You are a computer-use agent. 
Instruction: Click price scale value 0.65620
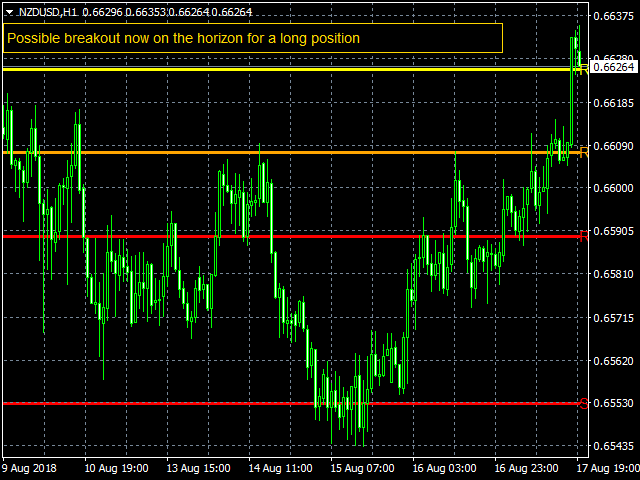pos(613,361)
